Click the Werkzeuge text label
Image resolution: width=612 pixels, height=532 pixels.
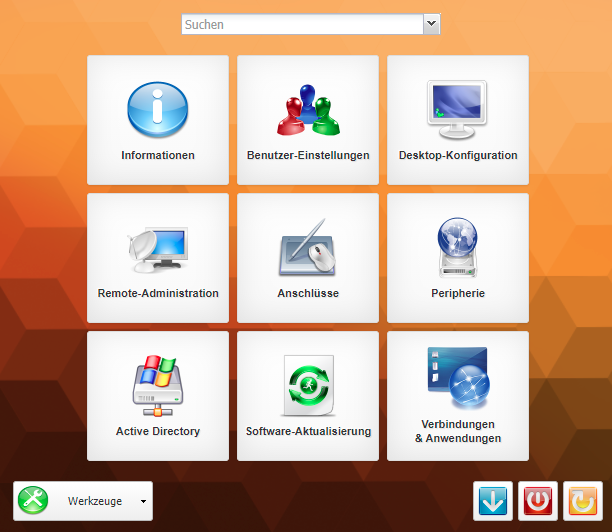tap(95, 502)
